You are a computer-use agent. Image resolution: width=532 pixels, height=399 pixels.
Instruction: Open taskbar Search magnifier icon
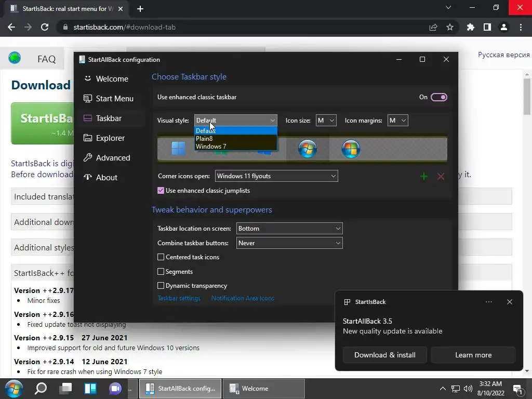click(41, 389)
